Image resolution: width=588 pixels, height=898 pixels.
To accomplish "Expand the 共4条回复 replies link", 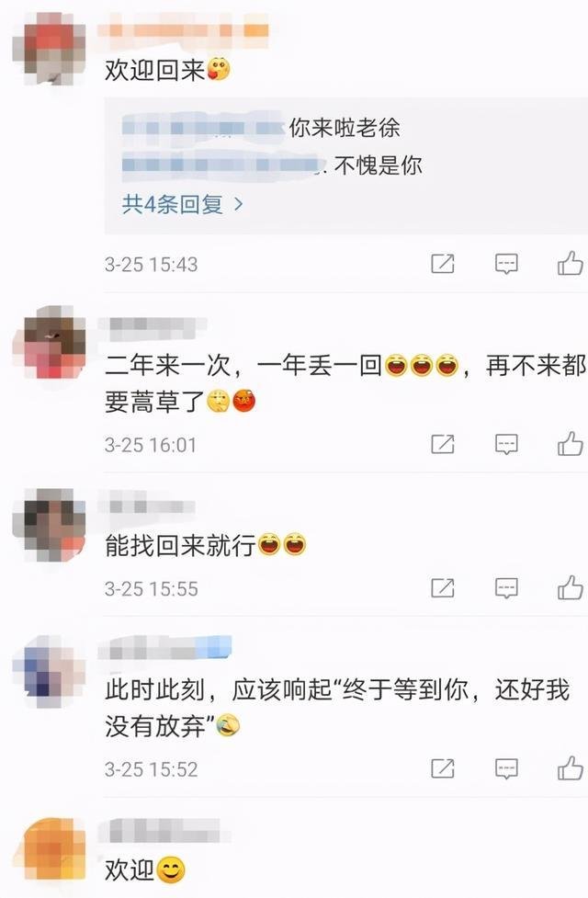I will [183, 204].
